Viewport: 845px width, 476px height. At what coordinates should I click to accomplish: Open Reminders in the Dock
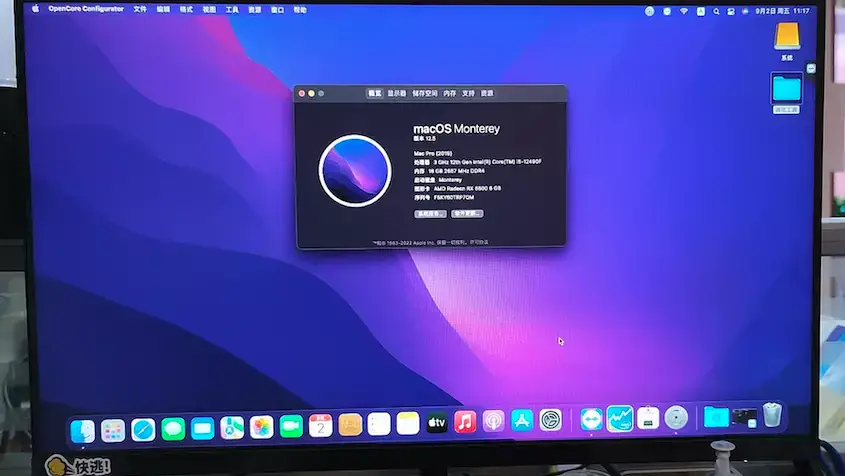379,424
